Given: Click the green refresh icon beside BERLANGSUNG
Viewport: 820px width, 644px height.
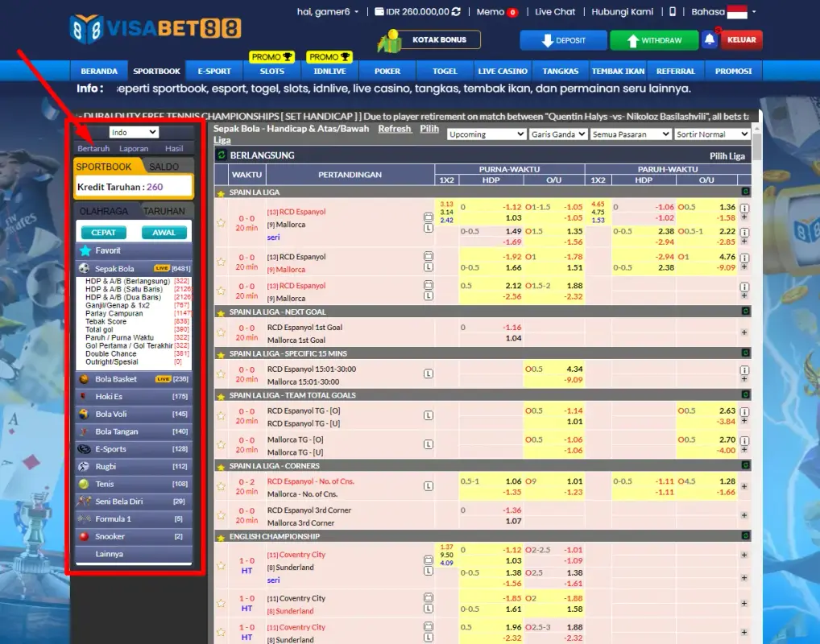Looking at the screenshot, I should (x=222, y=155).
